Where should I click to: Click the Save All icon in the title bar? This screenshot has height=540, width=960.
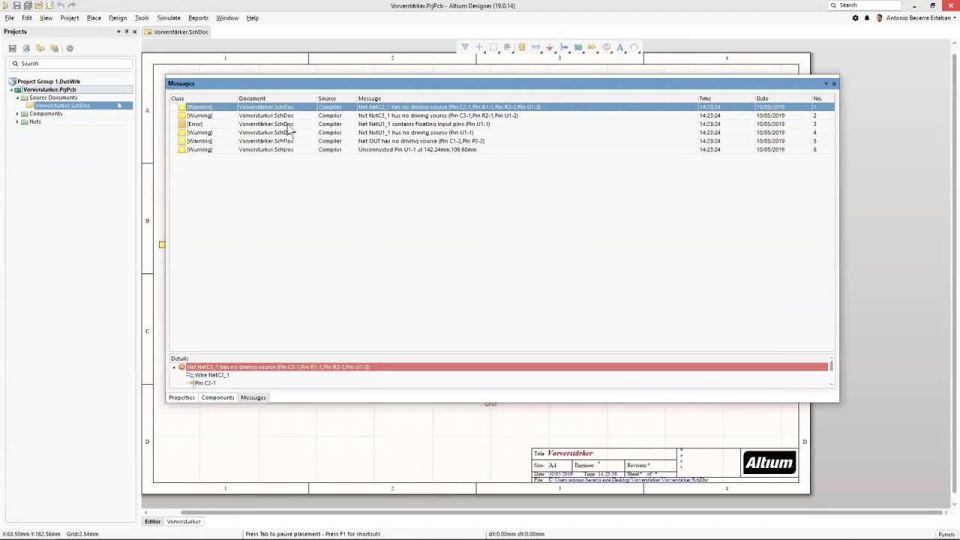point(28,5)
